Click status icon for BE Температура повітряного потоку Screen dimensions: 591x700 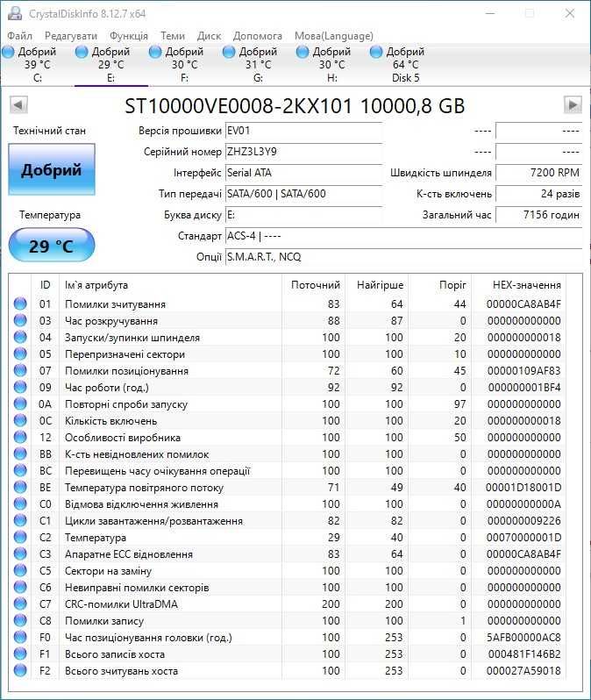(x=20, y=487)
